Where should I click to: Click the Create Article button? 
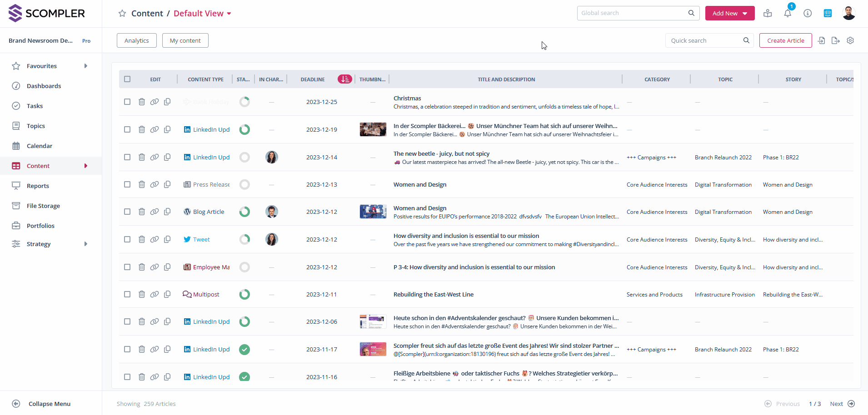click(785, 40)
